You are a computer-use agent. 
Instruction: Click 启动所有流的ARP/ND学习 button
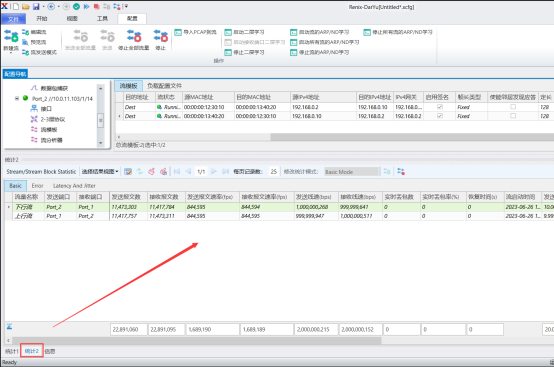click(x=325, y=42)
